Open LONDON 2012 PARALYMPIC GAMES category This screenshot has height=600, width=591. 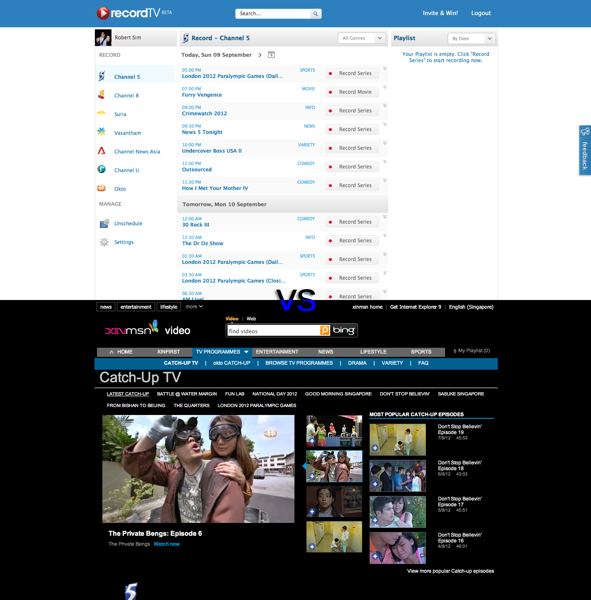click(x=256, y=405)
